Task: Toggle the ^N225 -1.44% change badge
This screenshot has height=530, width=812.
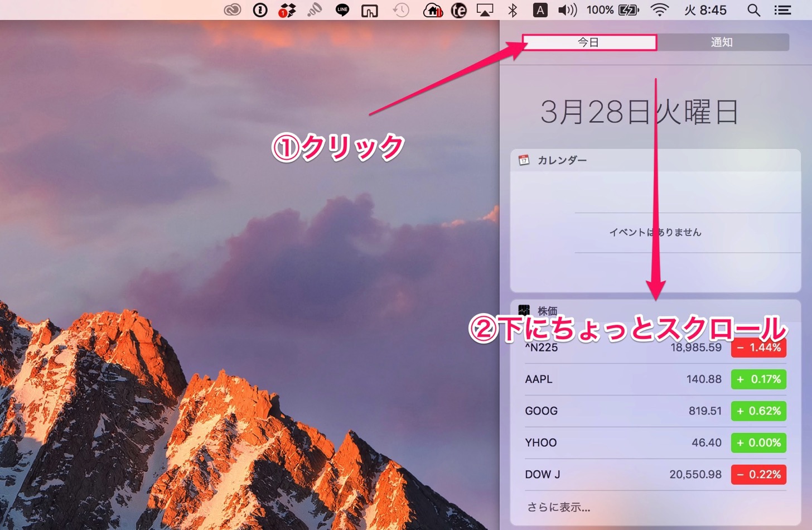Action: tap(758, 348)
